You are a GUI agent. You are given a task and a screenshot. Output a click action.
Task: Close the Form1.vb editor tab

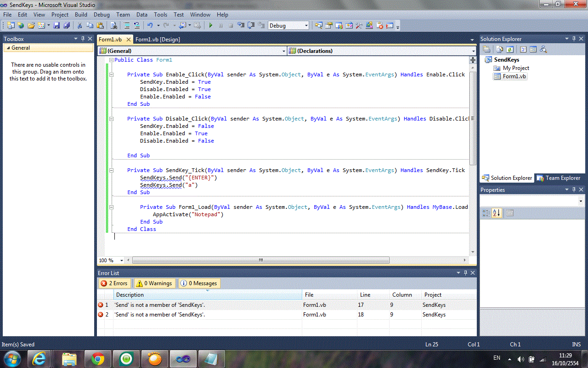coord(128,40)
